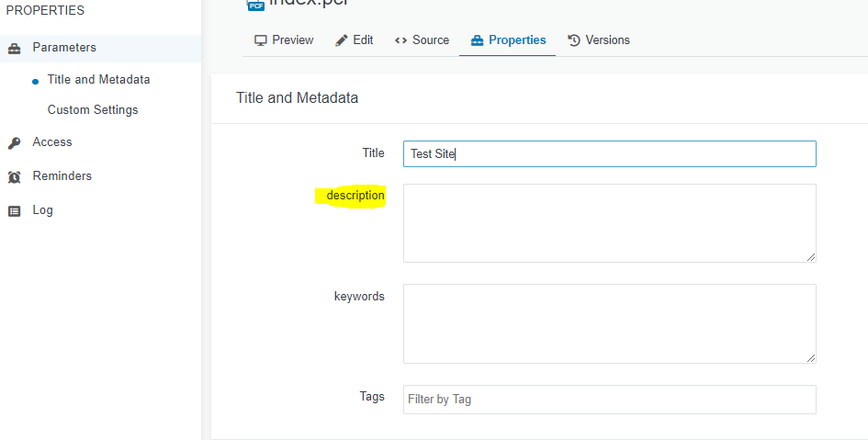Click the PCF file icon beside filename
This screenshot has height=440, width=868.
255,5
